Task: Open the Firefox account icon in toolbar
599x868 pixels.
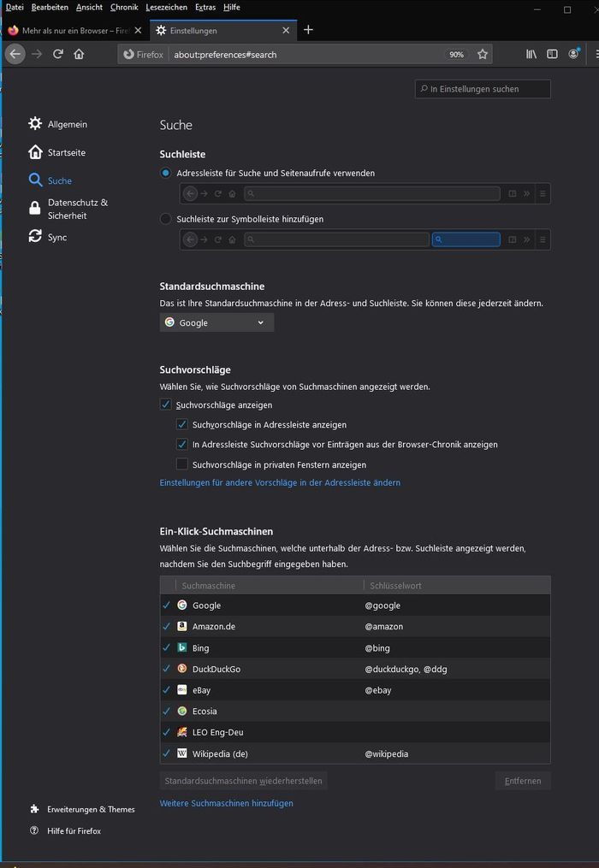Action: [573, 54]
